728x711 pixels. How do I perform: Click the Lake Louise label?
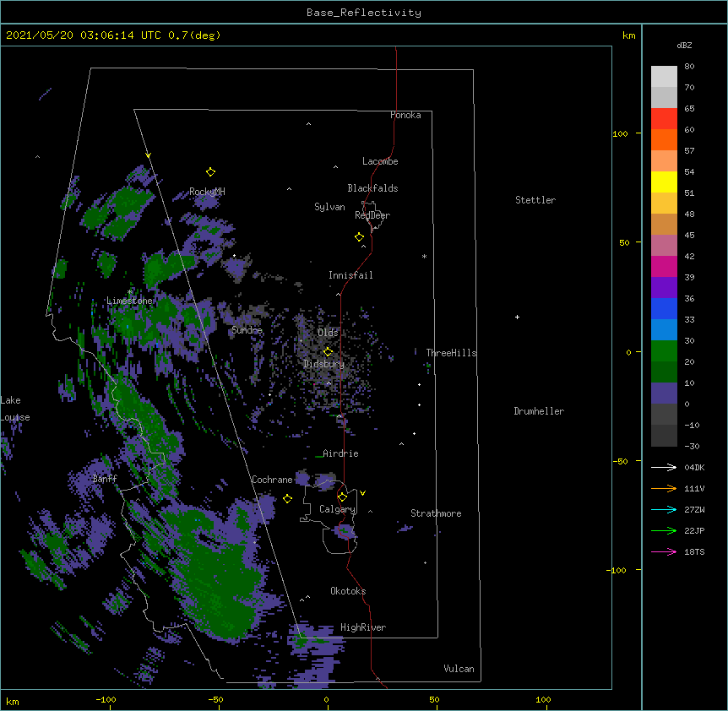(15, 409)
